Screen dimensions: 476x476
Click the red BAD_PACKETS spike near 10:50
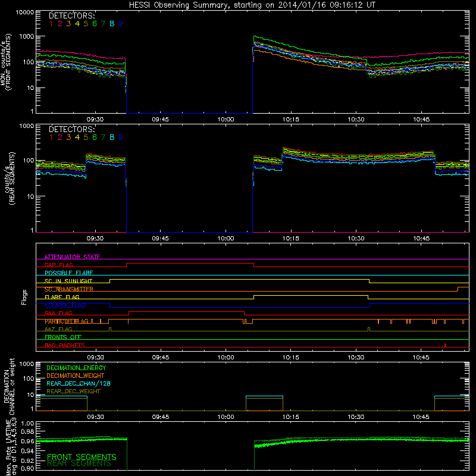point(444,345)
